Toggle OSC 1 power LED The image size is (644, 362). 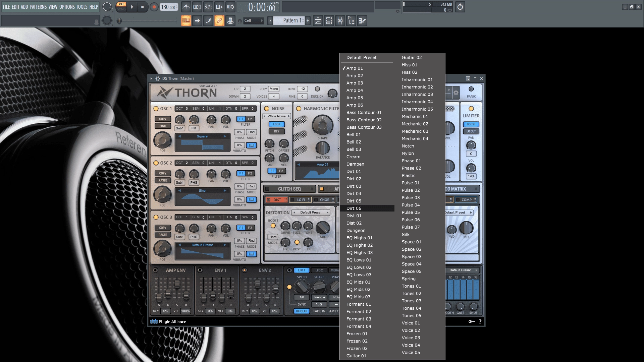[156, 109]
